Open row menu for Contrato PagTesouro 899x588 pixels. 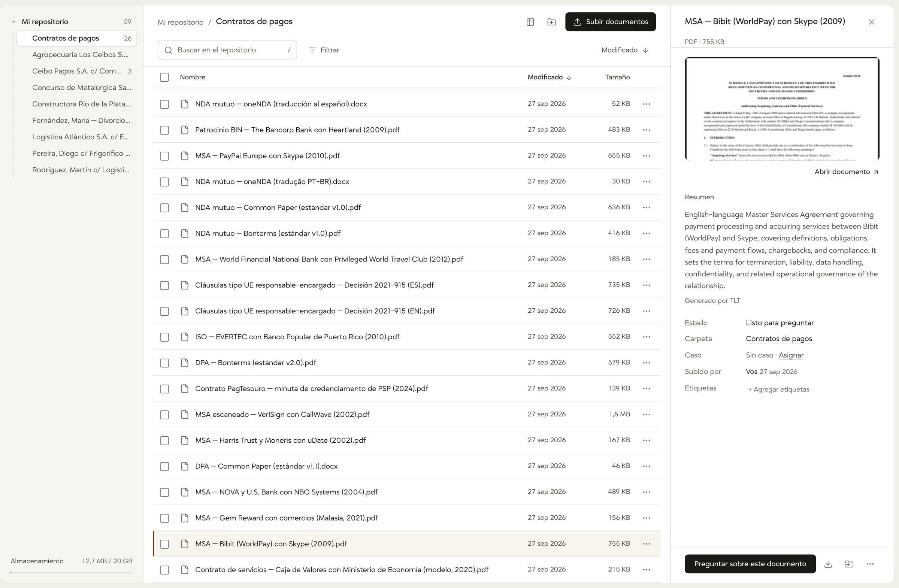(x=646, y=389)
